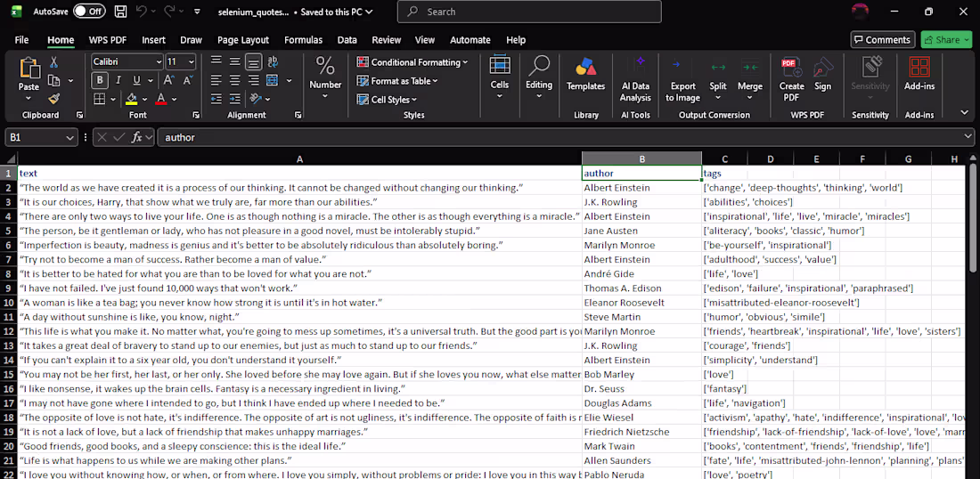Open the Add-ins gallery
This screenshot has width=980, height=479.
point(919,73)
